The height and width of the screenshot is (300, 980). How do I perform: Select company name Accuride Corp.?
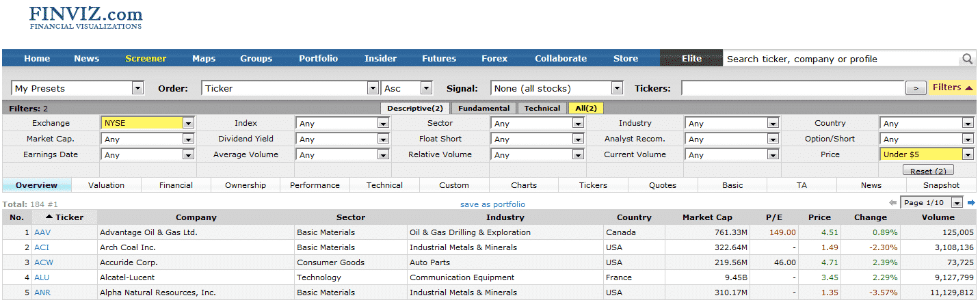click(129, 262)
